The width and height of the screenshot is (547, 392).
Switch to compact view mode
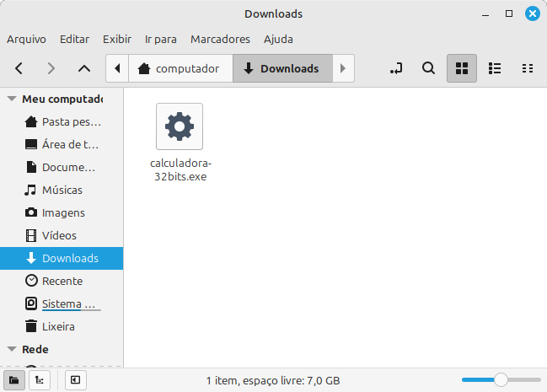click(528, 68)
